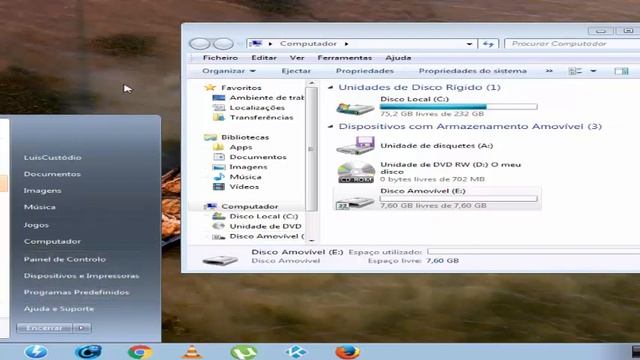Click the Apps library icon
640x360 pixels.
[x=218, y=147]
